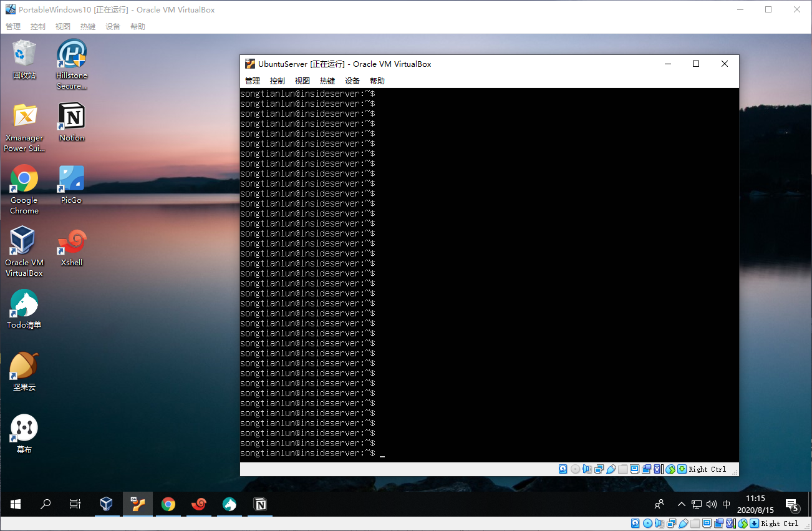Switch to Notion taskbar button
This screenshot has width=812, height=531.
pos(260,504)
